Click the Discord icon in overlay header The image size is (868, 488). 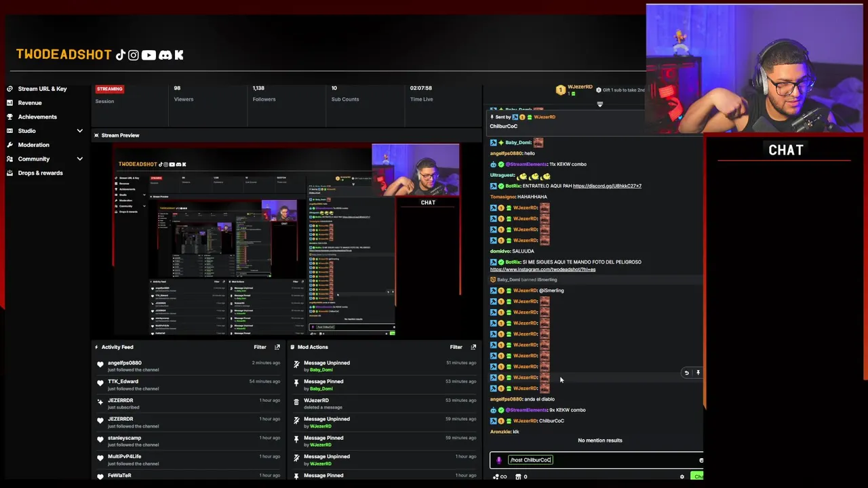[x=165, y=55]
